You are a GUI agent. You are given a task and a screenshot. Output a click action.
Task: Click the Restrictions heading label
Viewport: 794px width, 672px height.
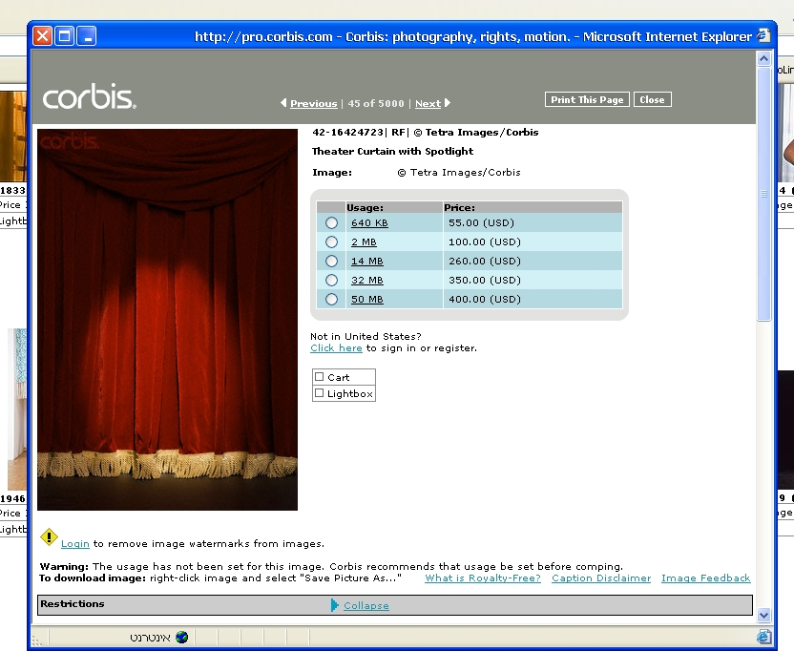pos(73,603)
